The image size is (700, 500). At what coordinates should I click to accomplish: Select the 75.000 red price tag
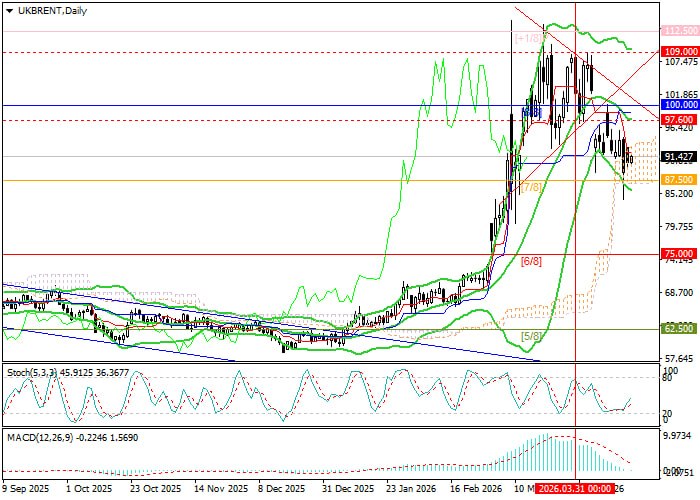click(x=679, y=254)
